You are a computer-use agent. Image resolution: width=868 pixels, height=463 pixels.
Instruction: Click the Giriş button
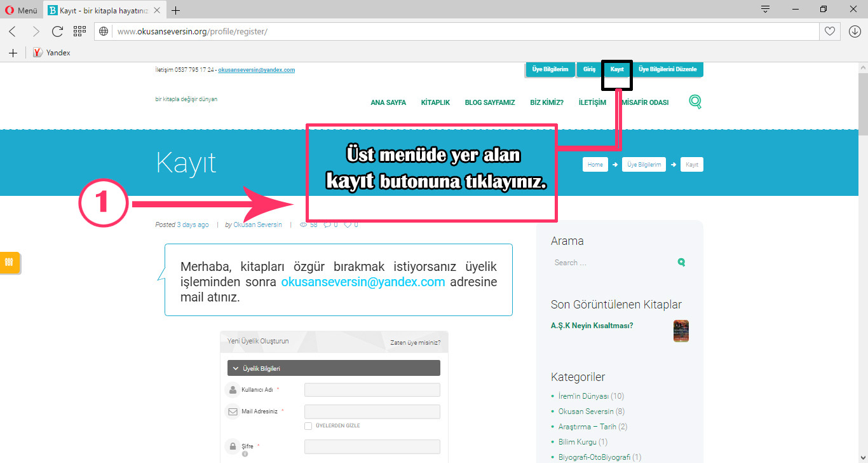click(x=589, y=69)
